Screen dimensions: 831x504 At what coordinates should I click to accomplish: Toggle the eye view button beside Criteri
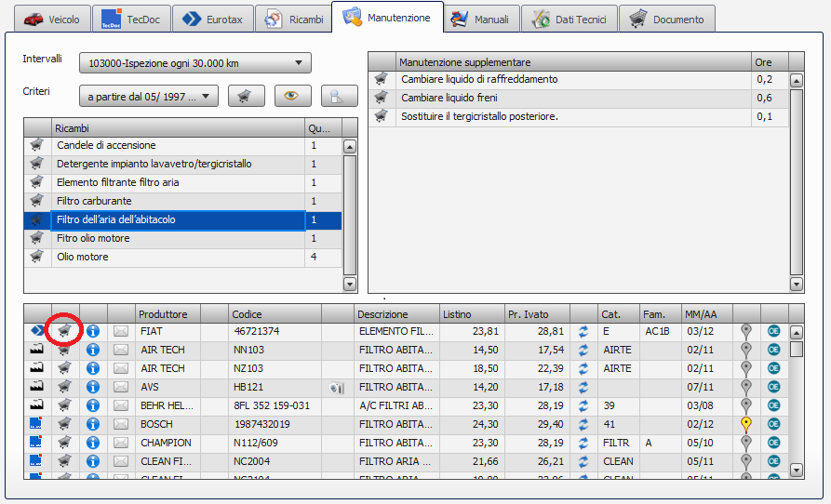[292, 96]
